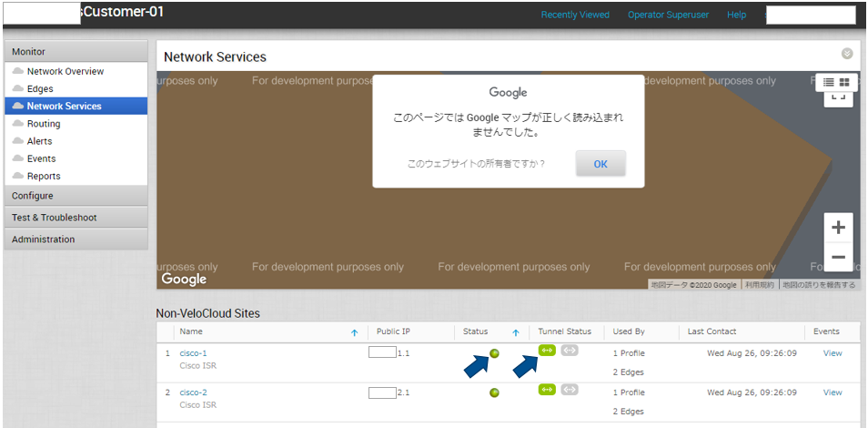The width and height of the screenshot is (868, 428).
Task: Click cloud icon next to Events
Action: (18, 158)
